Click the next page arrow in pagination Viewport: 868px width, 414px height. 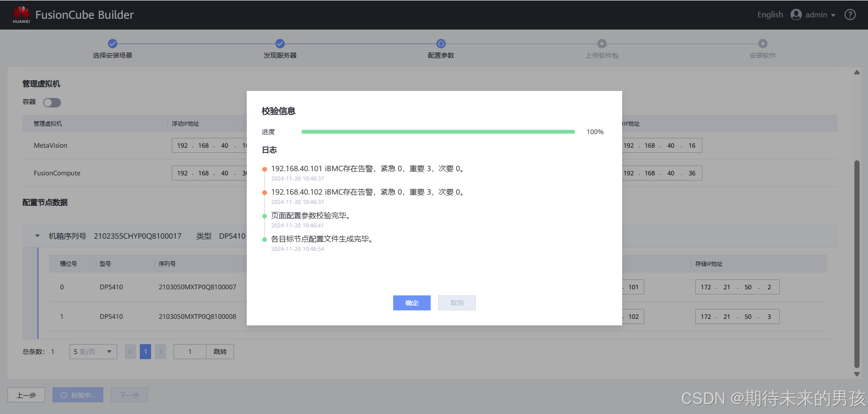160,352
